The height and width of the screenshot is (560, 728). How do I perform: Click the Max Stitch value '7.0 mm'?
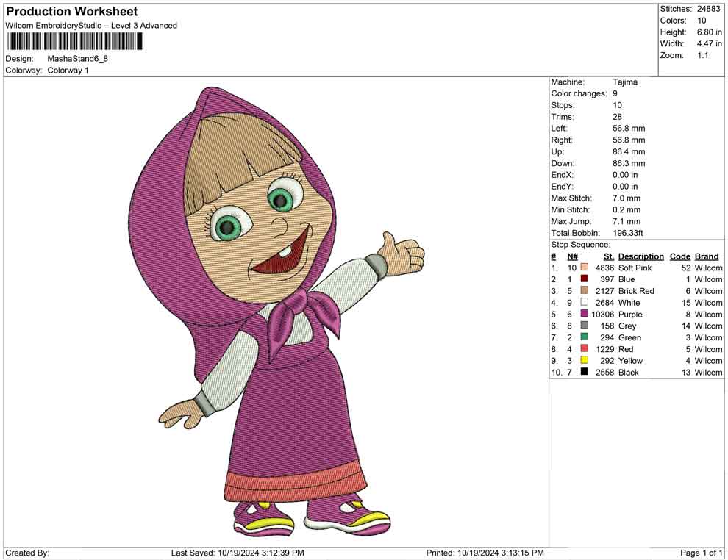click(627, 198)
